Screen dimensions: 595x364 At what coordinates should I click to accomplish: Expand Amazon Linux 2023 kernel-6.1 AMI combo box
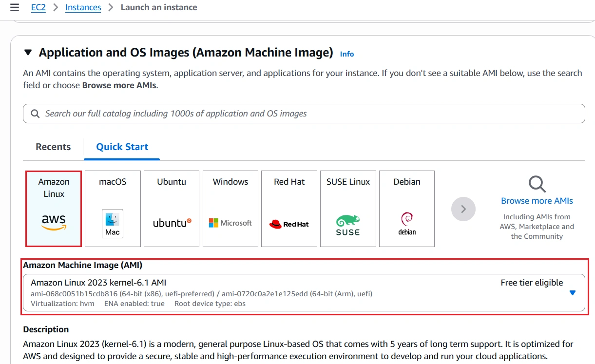[x=304, y=292]
